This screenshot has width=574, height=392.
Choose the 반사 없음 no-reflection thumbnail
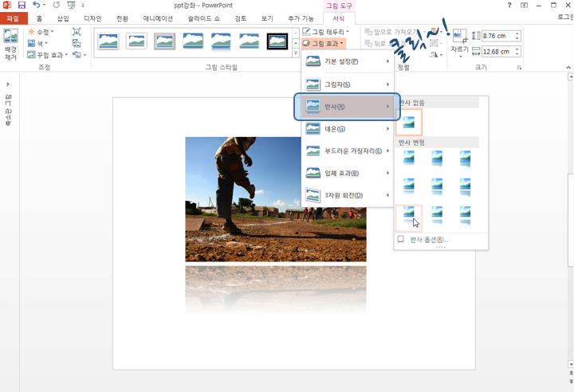point(408,122)
